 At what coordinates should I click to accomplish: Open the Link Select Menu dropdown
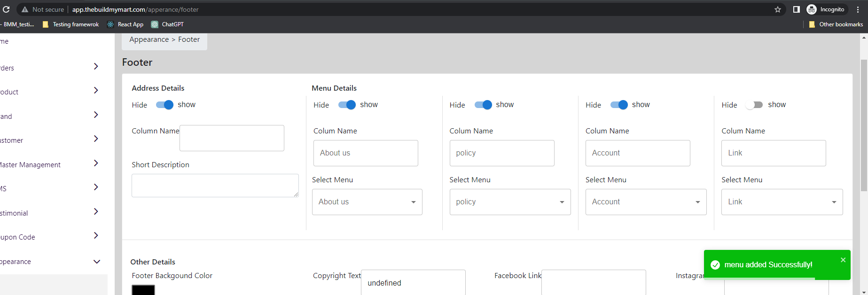[x=782, y=202]
